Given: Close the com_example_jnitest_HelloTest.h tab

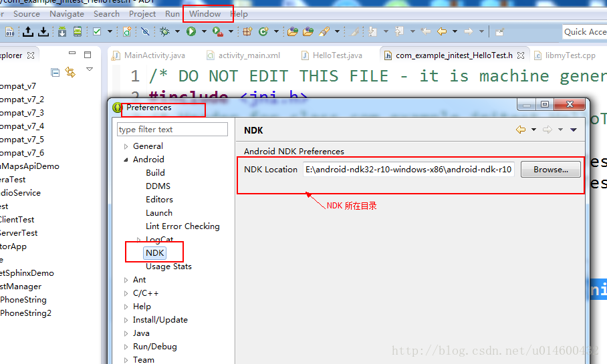Looking at the screenshot, I should (521, 55).
